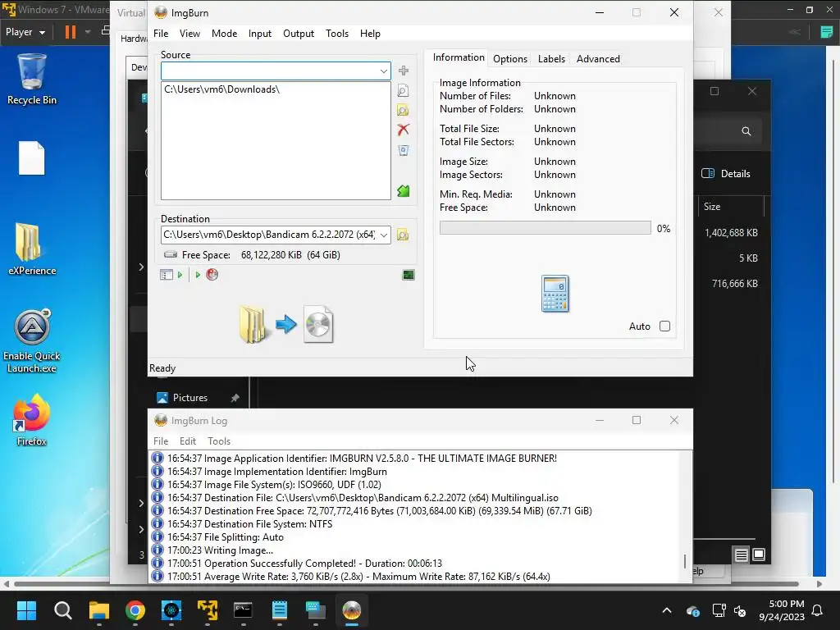Switch to the Advanced tab
The width and height of the screenshot is (840, 630).
tap(598, 59)
